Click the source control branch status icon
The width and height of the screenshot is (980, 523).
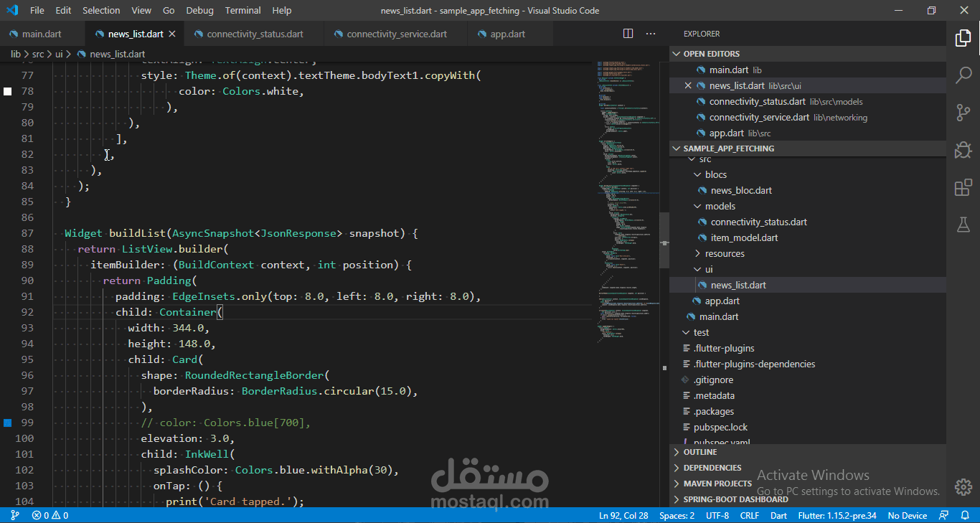(14, 515)
